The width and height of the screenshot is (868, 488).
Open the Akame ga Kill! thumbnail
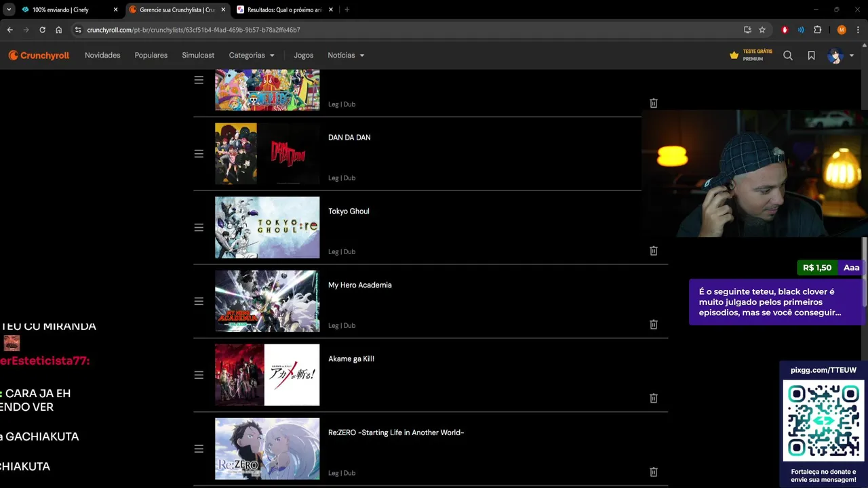(x=267, y=375)
